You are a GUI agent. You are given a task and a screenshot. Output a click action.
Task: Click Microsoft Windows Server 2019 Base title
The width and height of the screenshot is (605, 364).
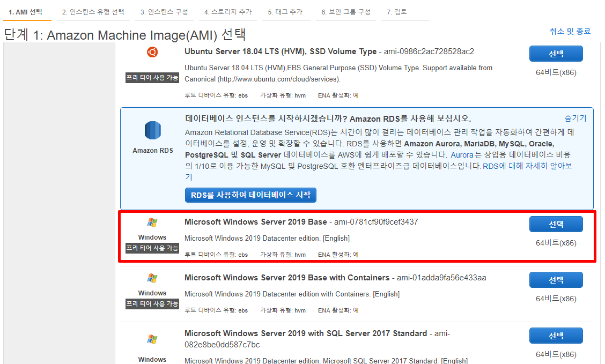255,222
